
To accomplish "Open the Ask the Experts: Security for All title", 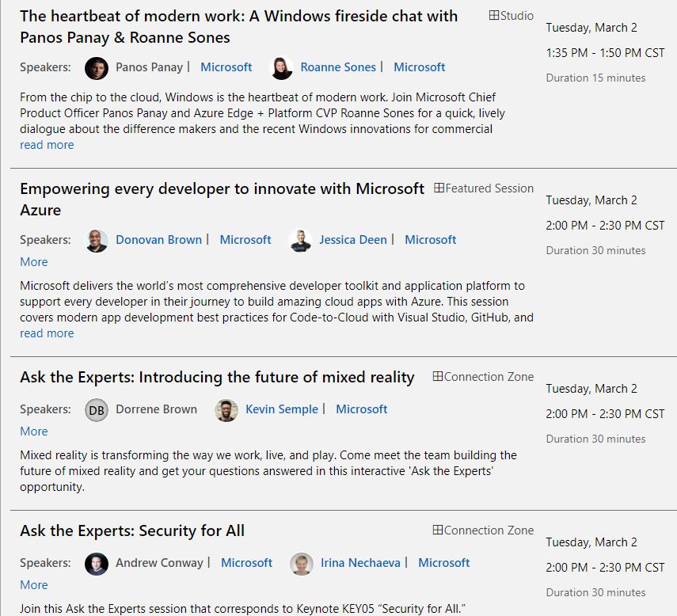I will pos(132,530).
